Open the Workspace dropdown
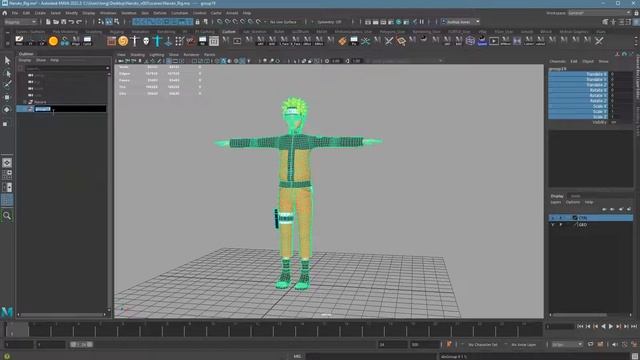The height and width of the screenshot is (360, 640). coord(599,13)
